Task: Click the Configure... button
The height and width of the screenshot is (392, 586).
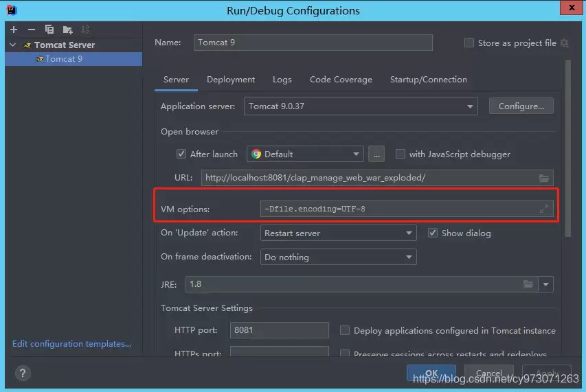Action: tap(521, 106)
